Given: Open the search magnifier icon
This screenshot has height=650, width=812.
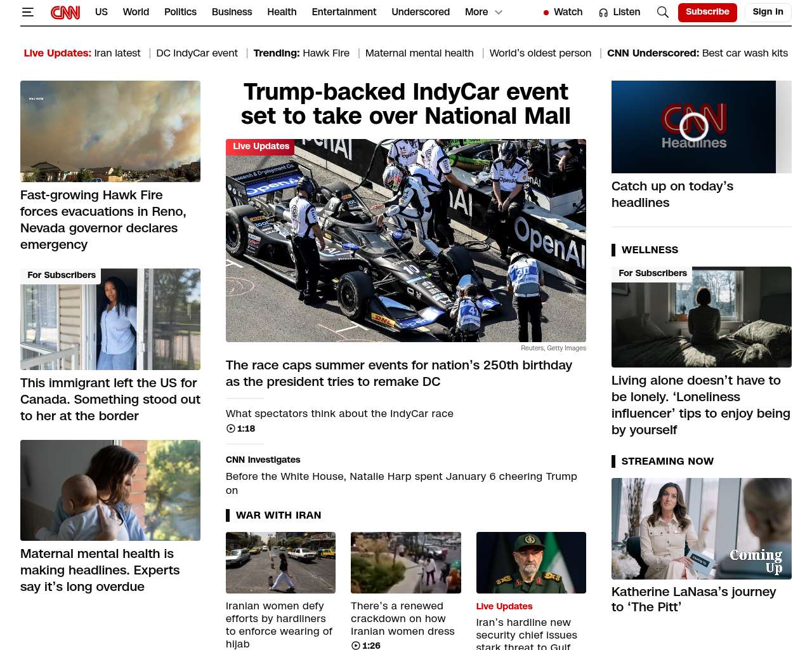Looking at the screenshot, I should click(663, 12).
